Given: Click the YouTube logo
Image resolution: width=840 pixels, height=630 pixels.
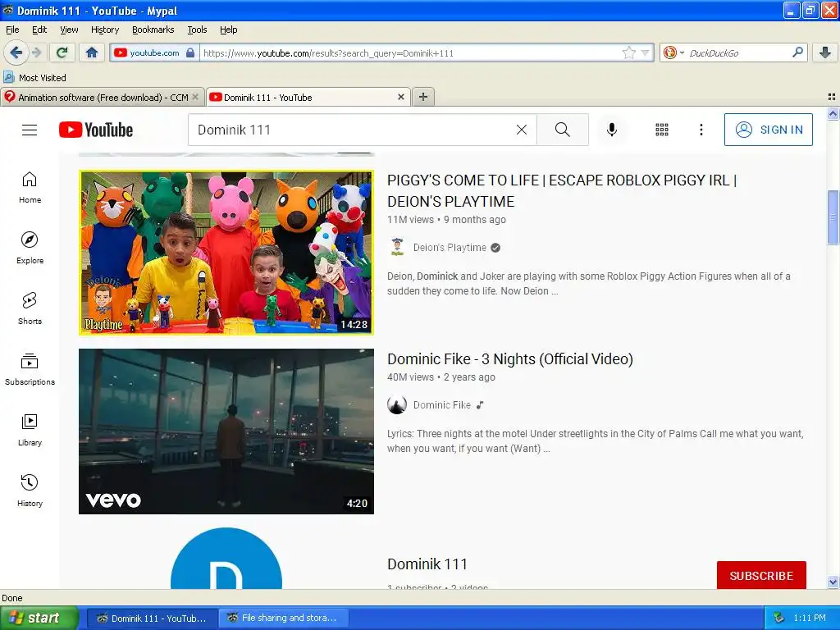Looking at the screenshot, I should [x=96, y=130].
